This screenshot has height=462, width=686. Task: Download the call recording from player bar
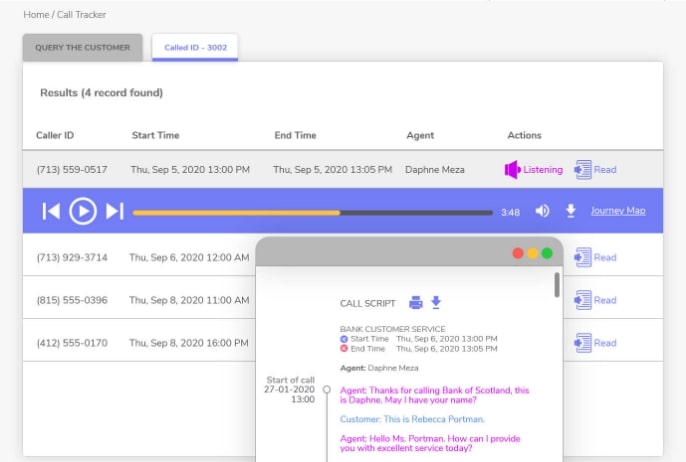point(571,211)
